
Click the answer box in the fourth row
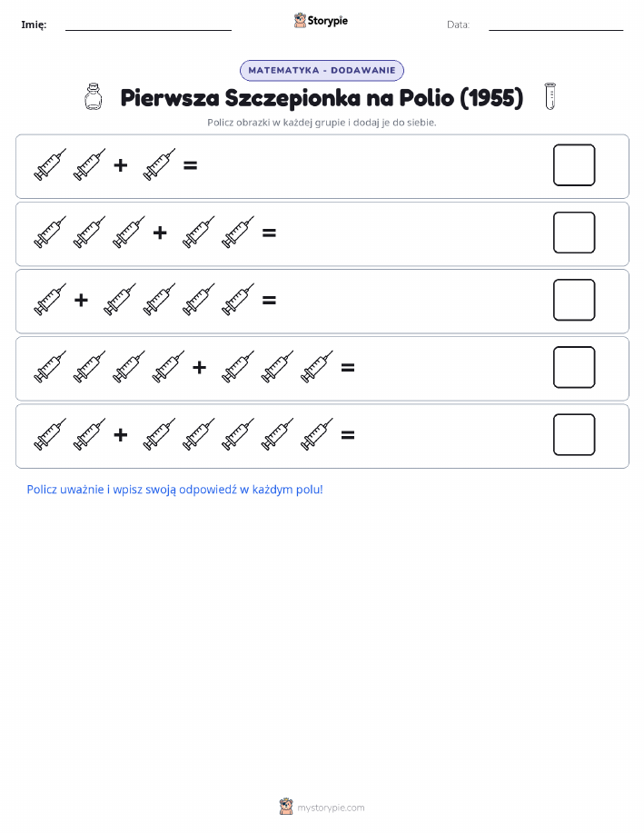(574, 368)
